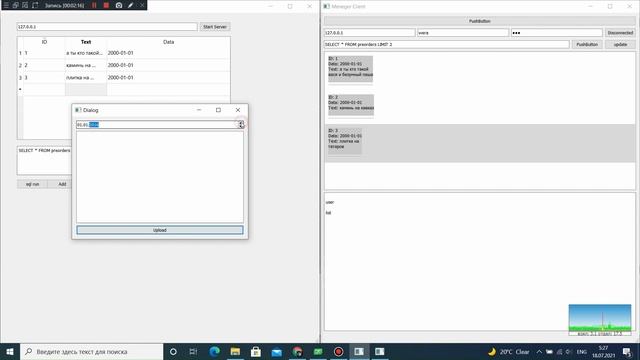Image resolution: width=640 pixels, height=360 pixels.
Task: Open the recorder hamburger menu
Action: tap(6, 5)
